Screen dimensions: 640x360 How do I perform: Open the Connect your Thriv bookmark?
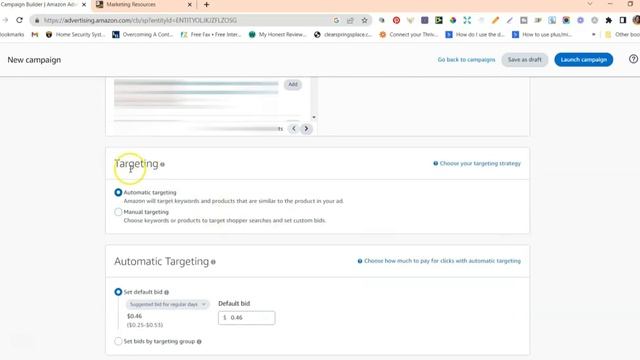[409, 35]
